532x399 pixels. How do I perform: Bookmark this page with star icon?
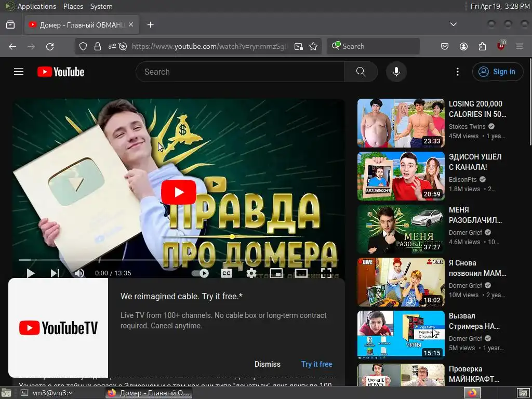[313, 46]
